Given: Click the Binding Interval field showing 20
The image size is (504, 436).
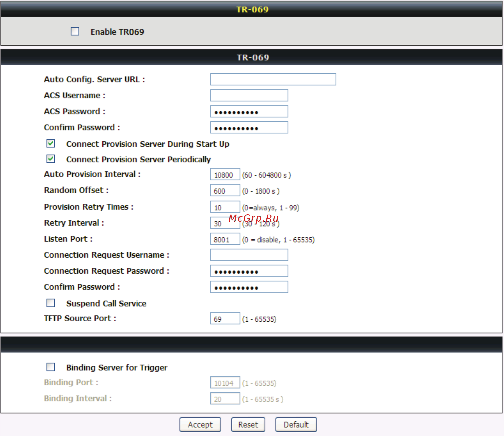Looking at the screenshot, I should point(225,398).
